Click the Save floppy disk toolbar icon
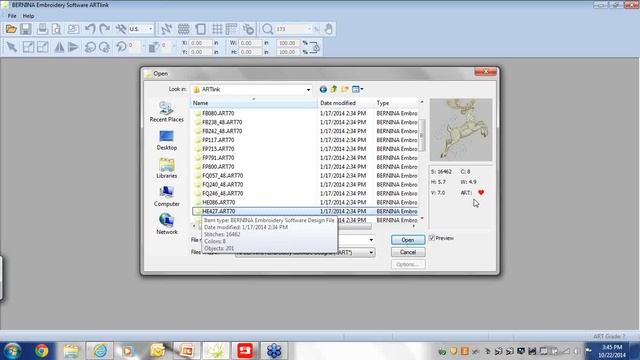Image resolution: width=640 pixels, height=360 pixels. (26, 29)
